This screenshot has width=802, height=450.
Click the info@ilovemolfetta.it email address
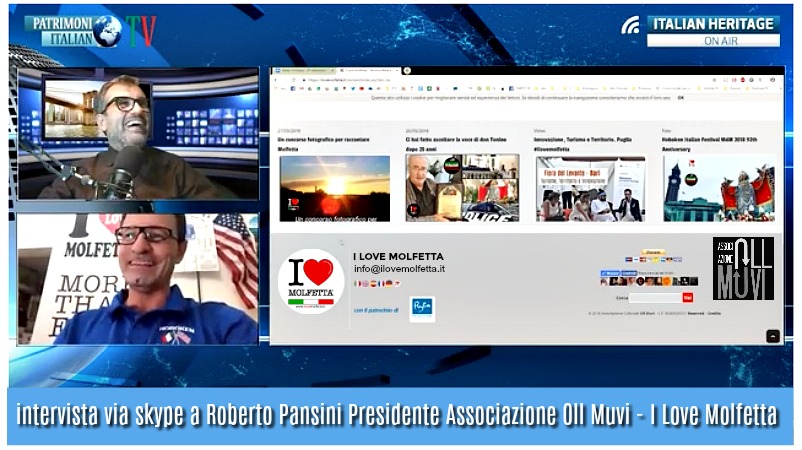[399, 269]
